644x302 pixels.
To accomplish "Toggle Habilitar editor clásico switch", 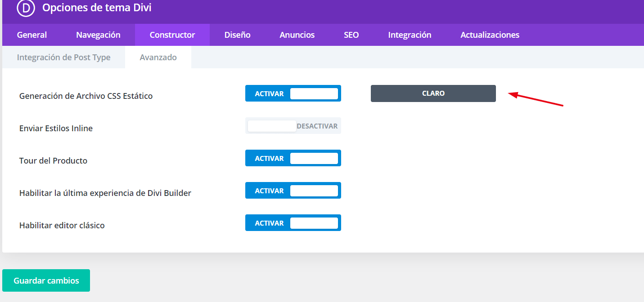I will (293, 223).
